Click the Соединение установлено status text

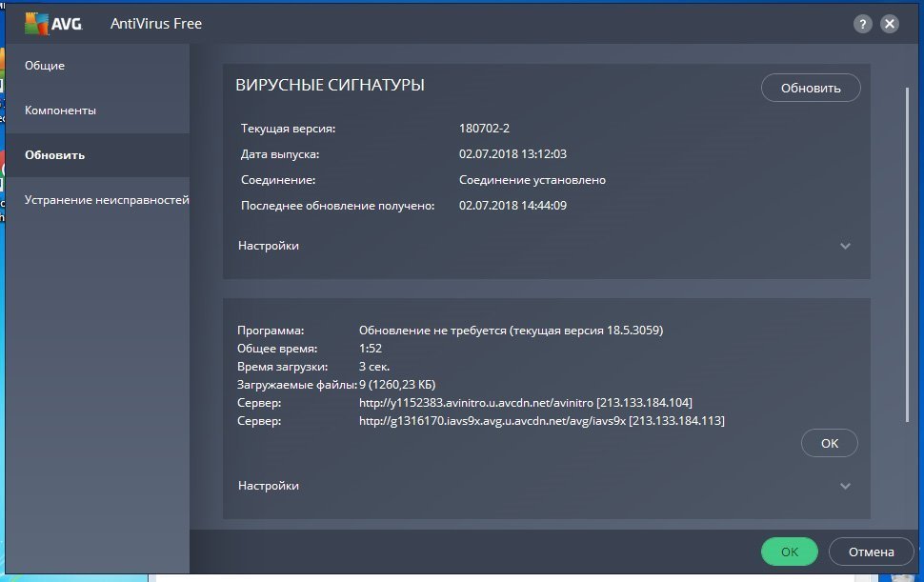coord(532,180)
